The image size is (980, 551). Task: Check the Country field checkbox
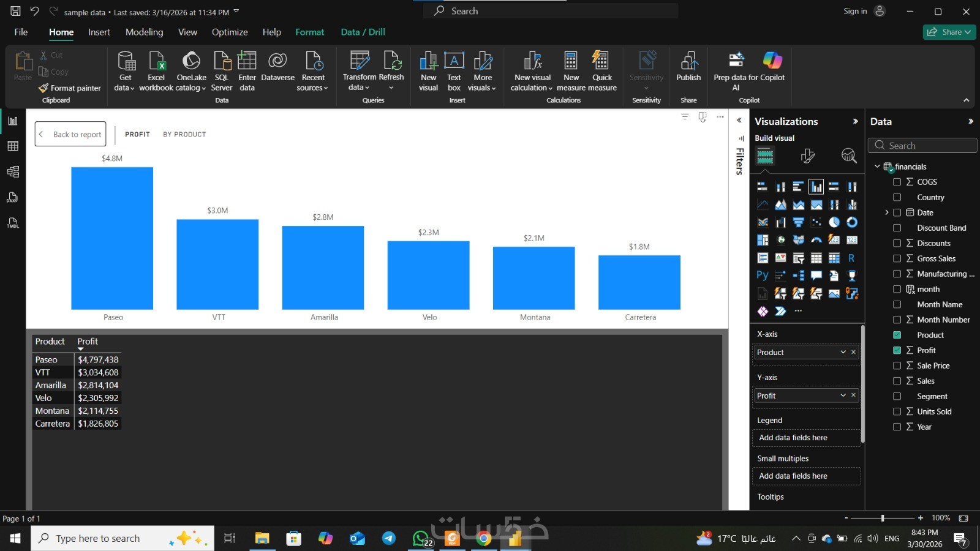897,197
